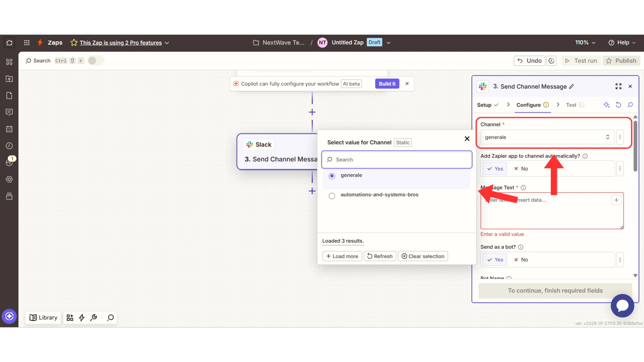Screen dimensions: 644x362
Task: Open the settings gear in left sidebar
Action: coord(9,179)
